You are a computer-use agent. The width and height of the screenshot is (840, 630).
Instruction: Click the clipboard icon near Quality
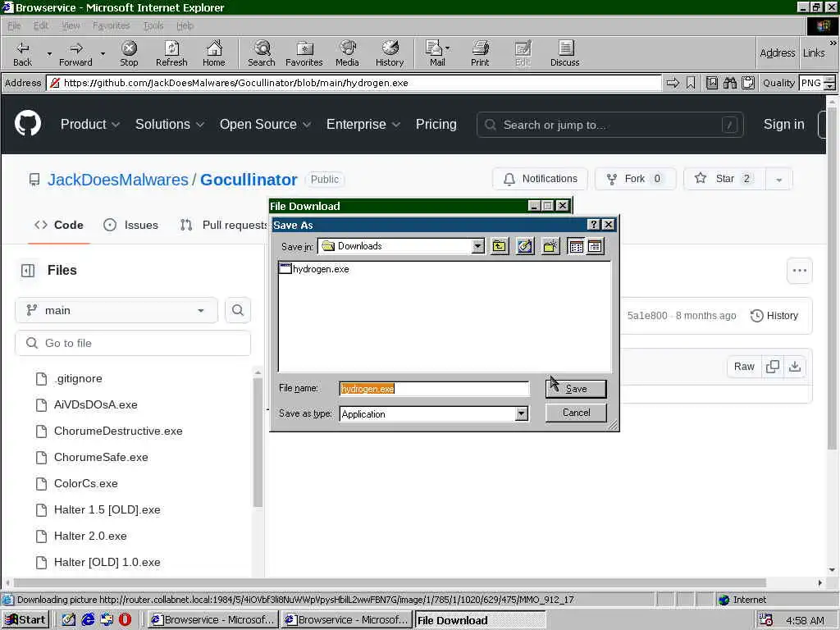pos(748,83)
